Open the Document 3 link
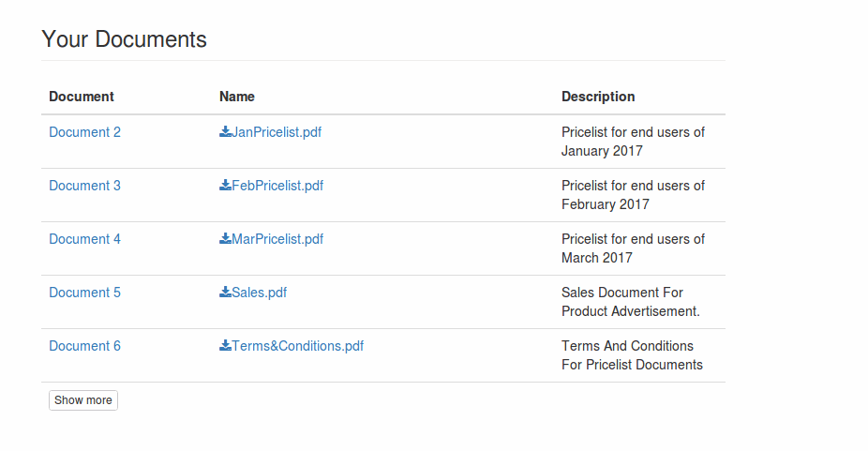Image resolution: width=868 pixels, height=451 pixels. [84, 186]
